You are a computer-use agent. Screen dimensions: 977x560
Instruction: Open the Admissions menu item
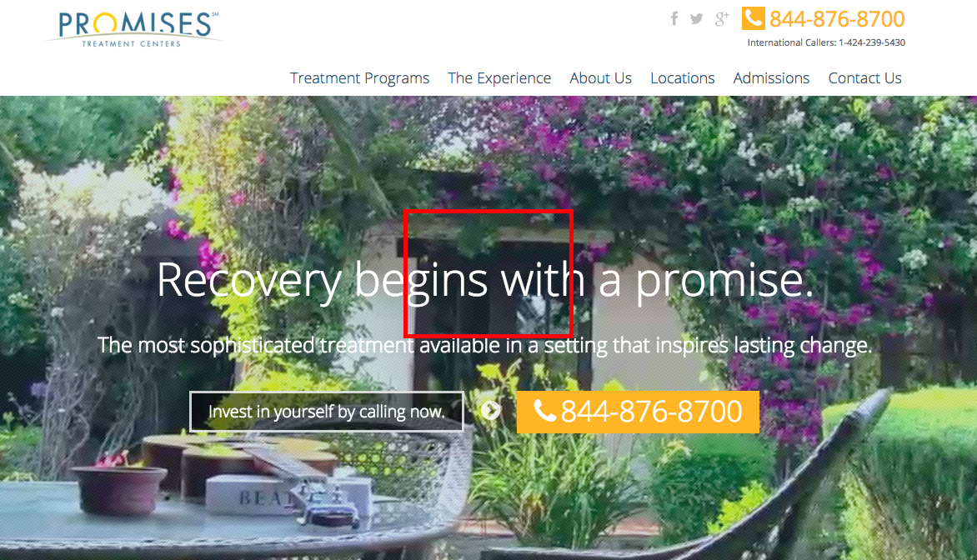click(771, 77)
